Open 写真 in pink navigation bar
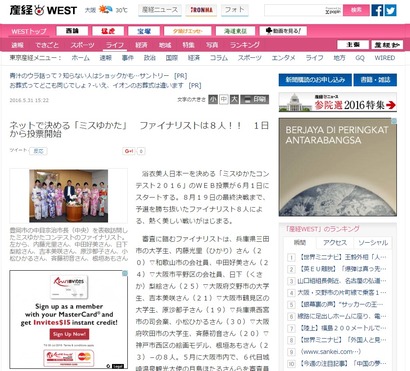The height and width of the screenshot is (371, 410). click(x=212, y=45)
